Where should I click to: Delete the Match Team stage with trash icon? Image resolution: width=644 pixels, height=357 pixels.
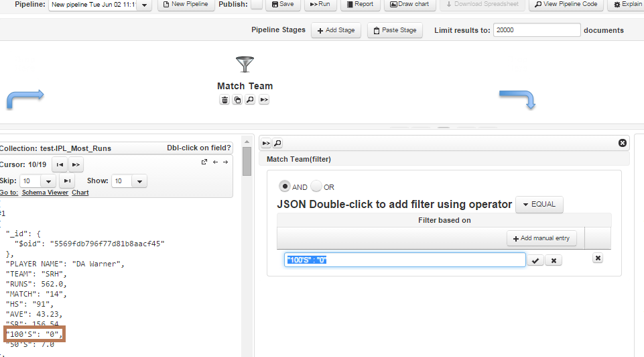225,100
